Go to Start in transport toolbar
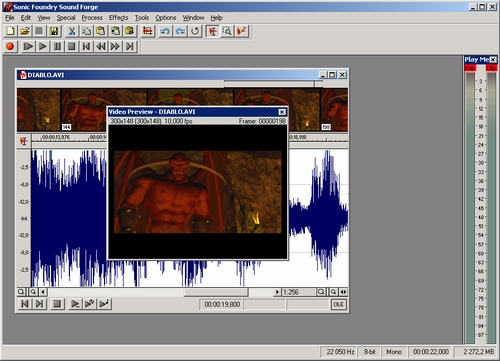The image size is (500, 361). pos(86,46)
